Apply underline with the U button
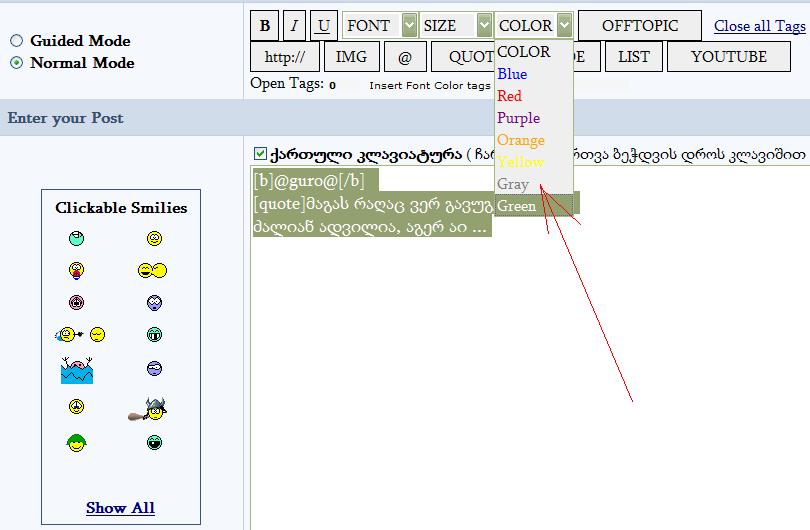Screen dimensions: 810x530 (324, 26)
